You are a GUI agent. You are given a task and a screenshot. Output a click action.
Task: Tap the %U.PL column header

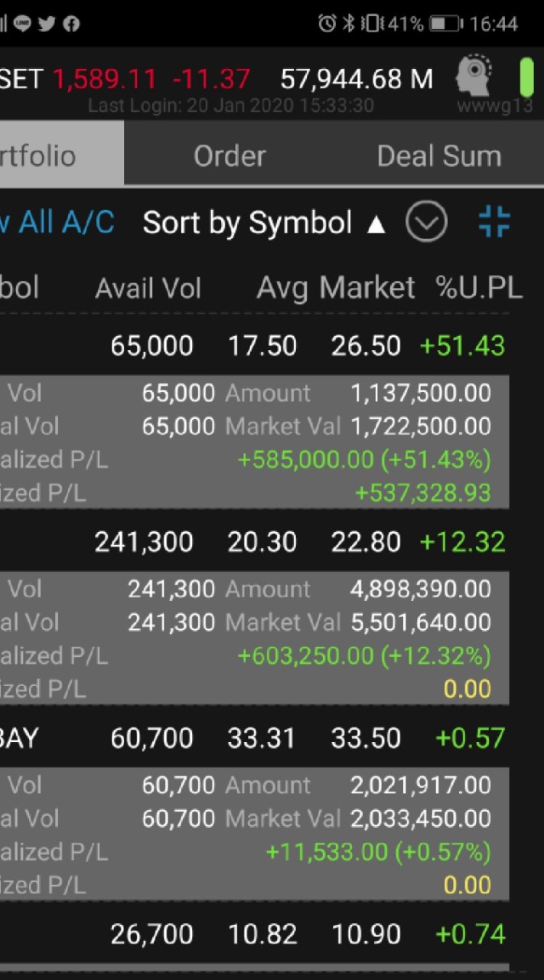point(479,288)
